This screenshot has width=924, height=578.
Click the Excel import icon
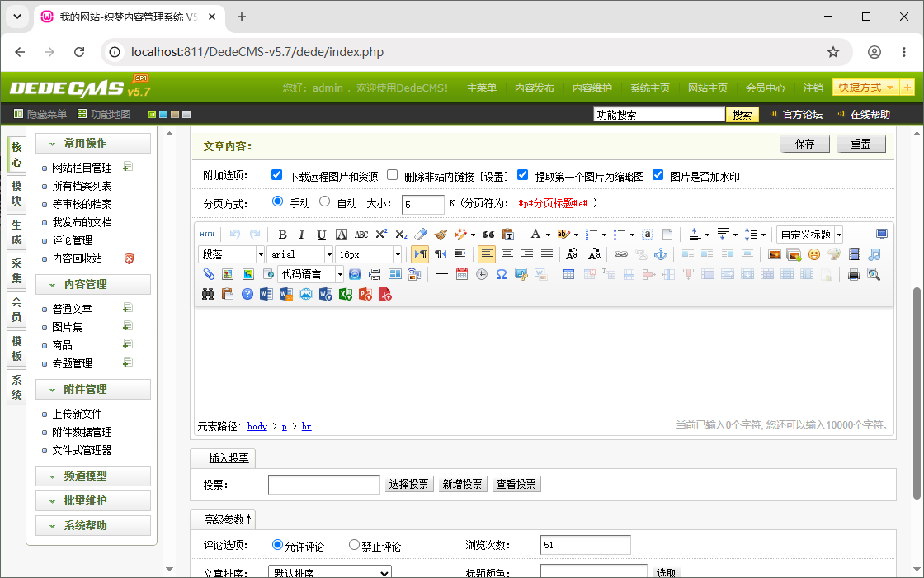coord(346,294)
